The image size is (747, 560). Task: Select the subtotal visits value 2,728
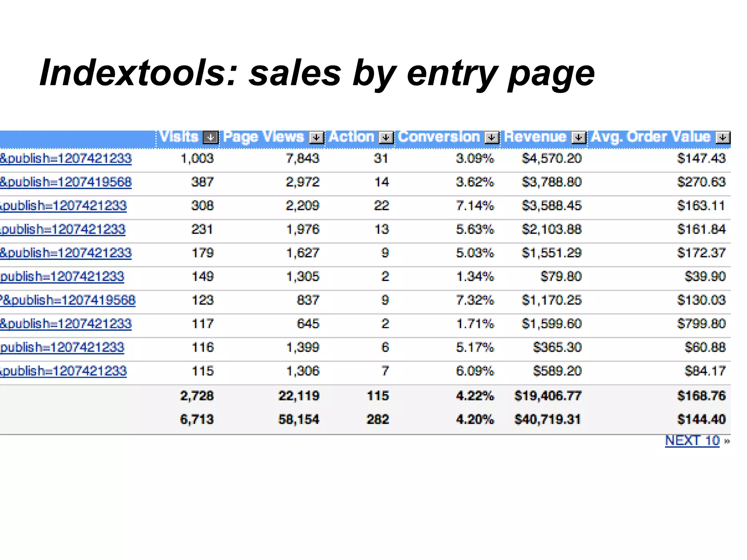point(197,396)
